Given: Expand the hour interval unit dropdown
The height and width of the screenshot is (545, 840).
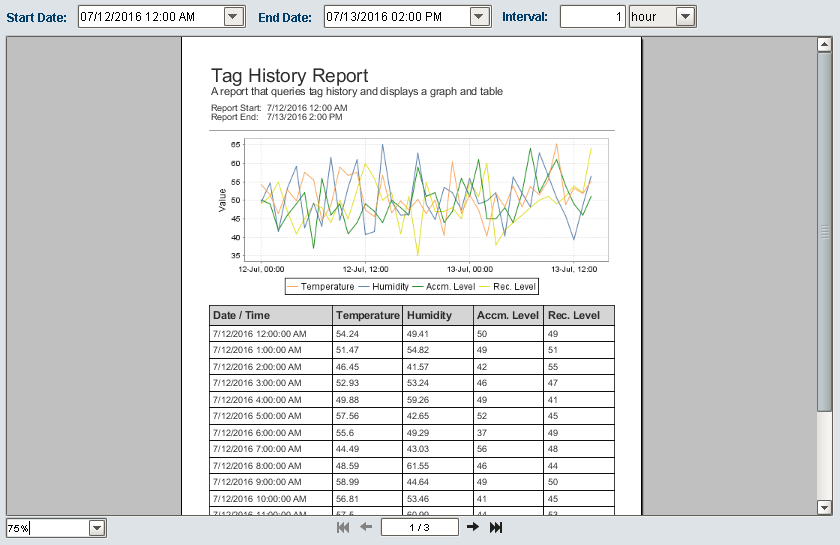Looking at the screenshot, I should pos(685,17).
